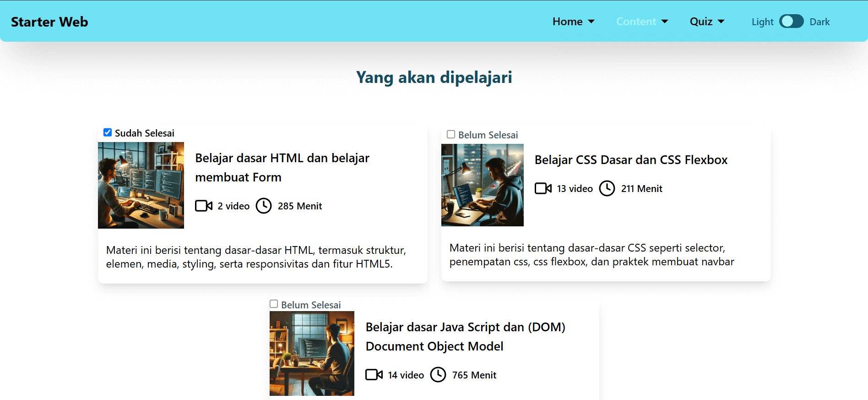868x400 pixels.
Task: Click the video camera icon beside 14 video
Action: tap(374, 375)
